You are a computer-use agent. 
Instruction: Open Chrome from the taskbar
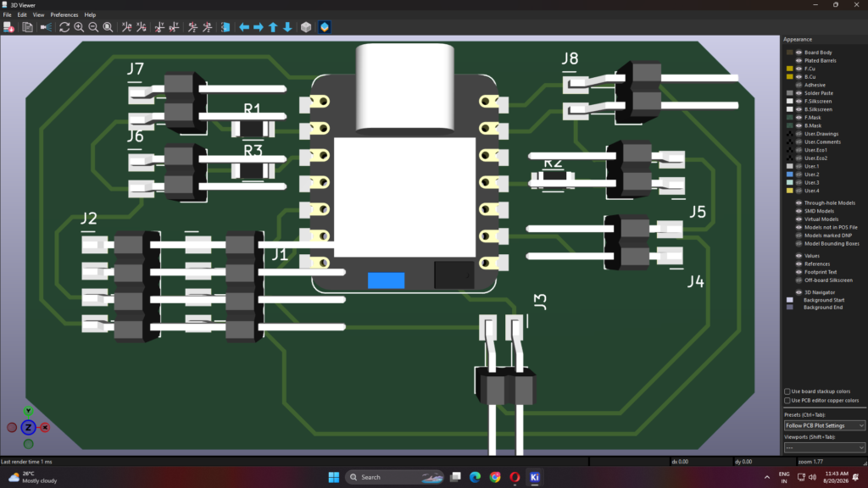495,477
